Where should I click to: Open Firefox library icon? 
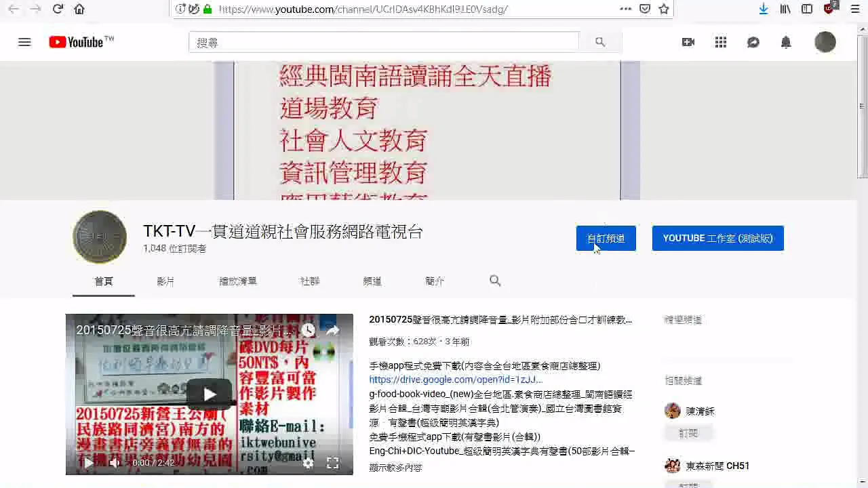[x=785, y=9]
